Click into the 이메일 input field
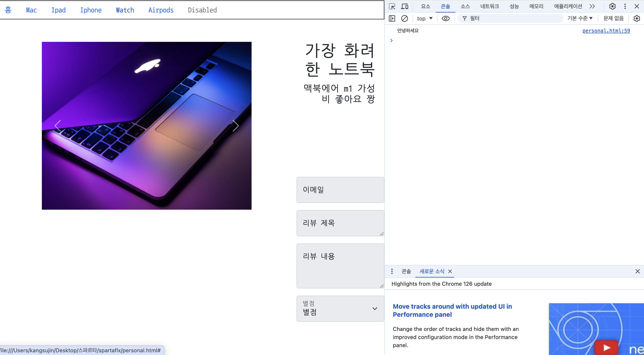 pos(340,190)
